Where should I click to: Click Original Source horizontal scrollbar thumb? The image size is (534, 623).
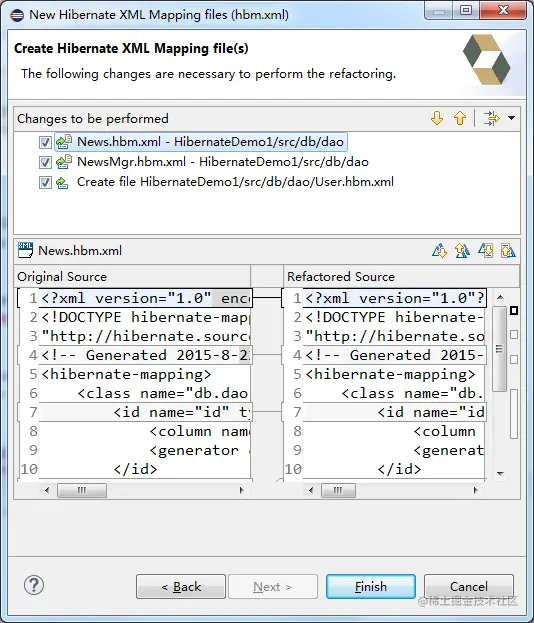tap(82, 490)
